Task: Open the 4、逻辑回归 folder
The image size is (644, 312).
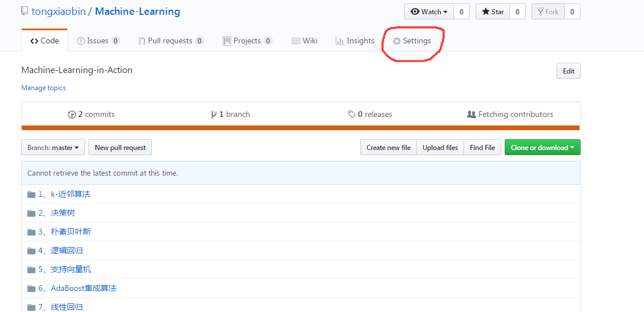Action: click(61, 250)
